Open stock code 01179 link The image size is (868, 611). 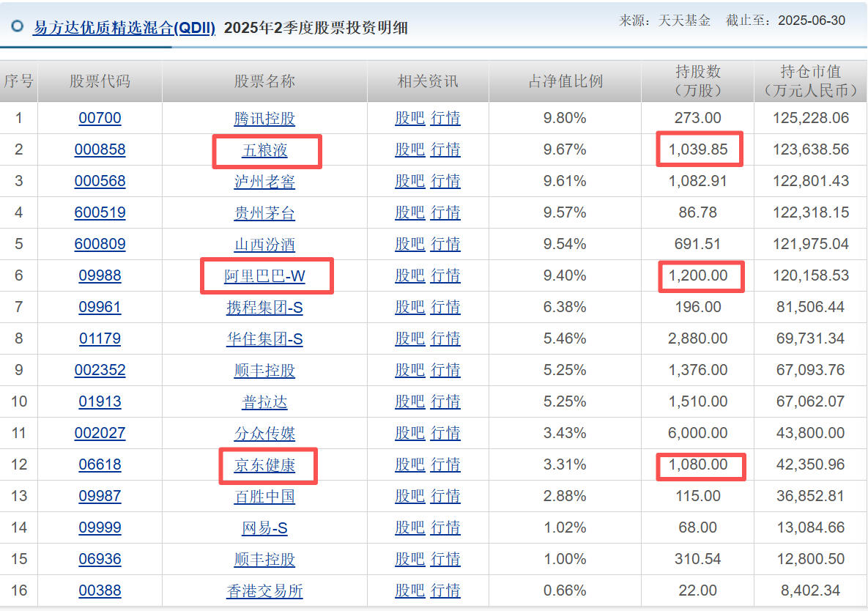100,338
